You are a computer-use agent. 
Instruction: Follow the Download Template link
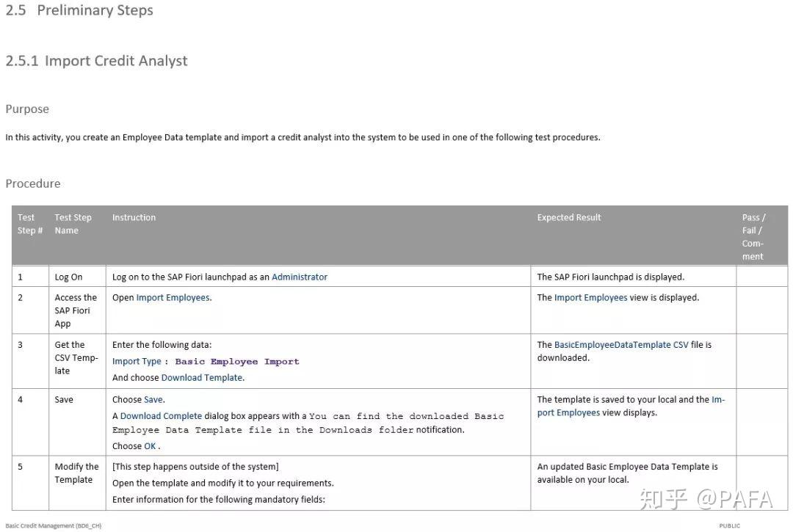201,377
